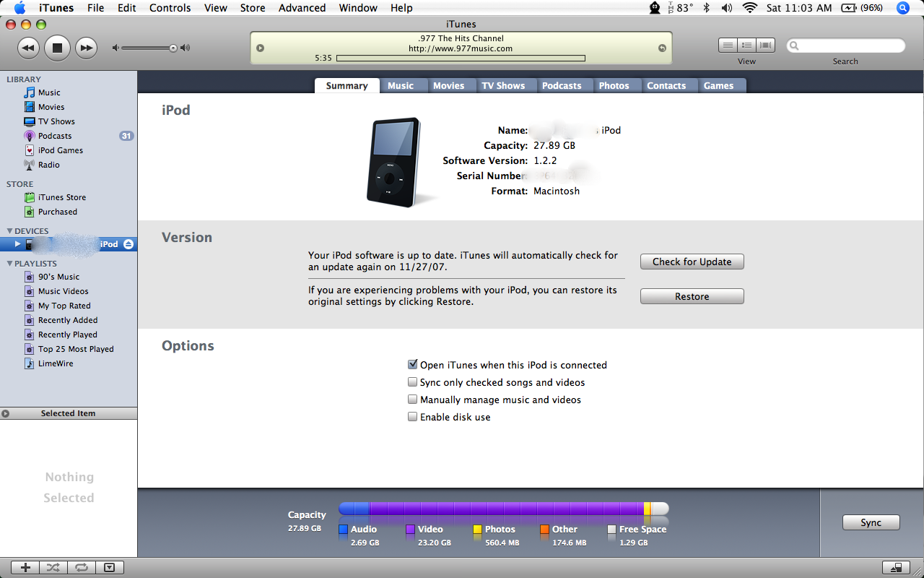
Task: Click the arrow at right of display
Action: [x=662, y=48]
